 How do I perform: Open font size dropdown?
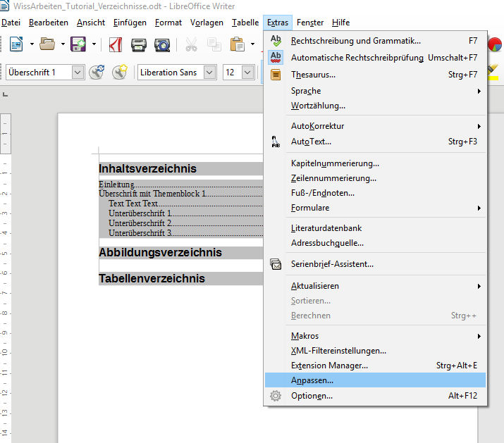(247, 73)
